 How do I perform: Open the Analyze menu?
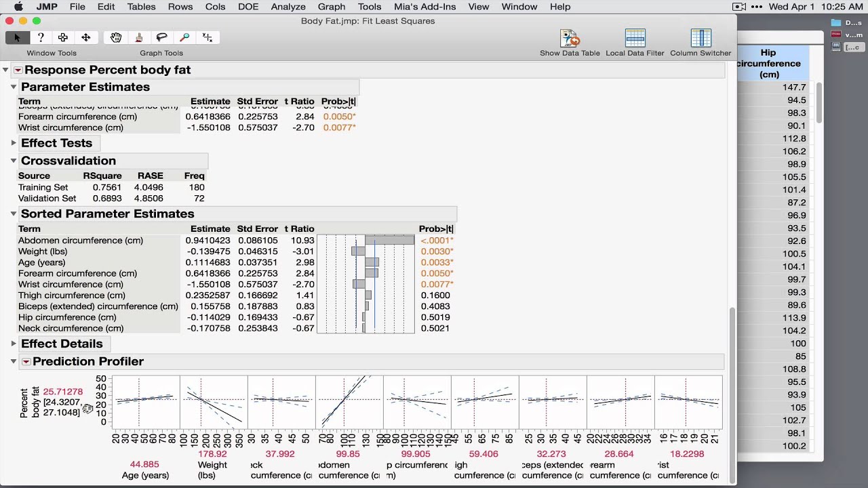(288, 6)
